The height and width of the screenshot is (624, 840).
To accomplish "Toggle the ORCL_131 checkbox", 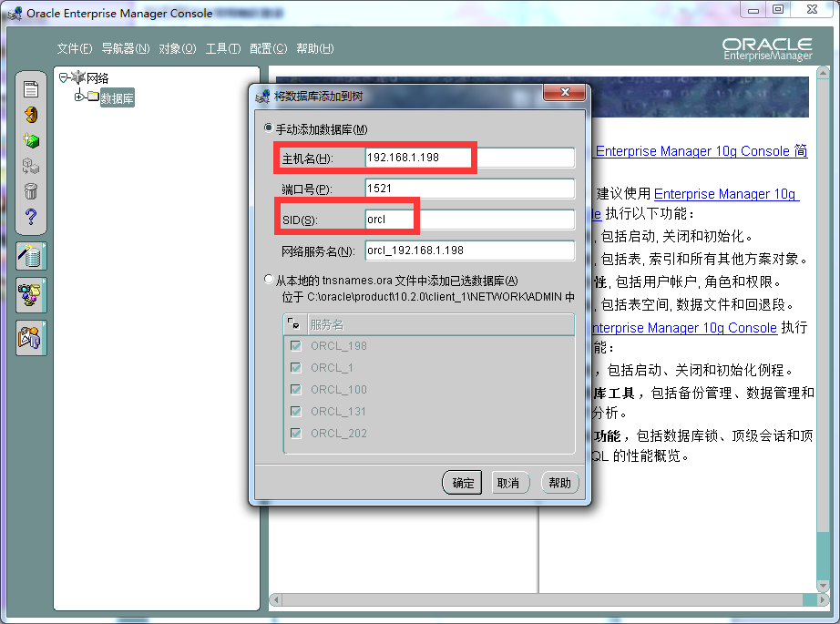I will pyautogui.click(x=296, y=412).
